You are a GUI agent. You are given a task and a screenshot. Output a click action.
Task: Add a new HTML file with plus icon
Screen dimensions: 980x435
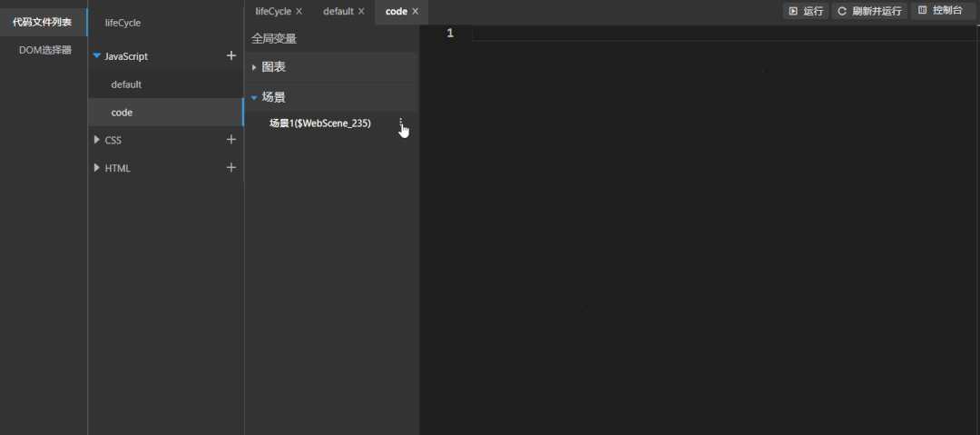(231, 168)
